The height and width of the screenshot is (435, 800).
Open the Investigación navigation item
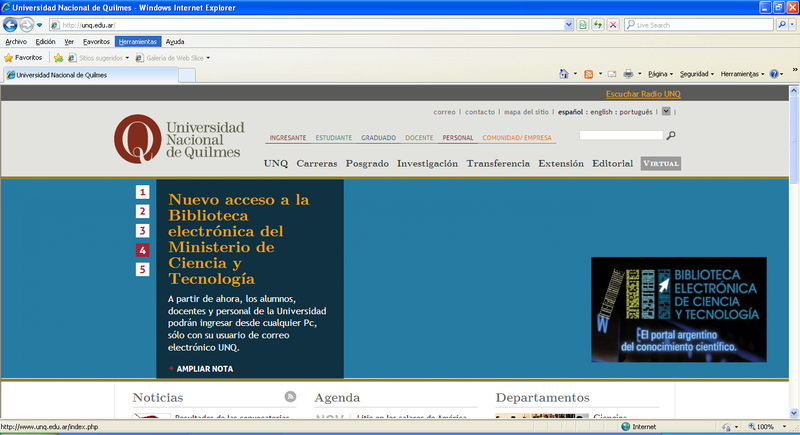428,164
